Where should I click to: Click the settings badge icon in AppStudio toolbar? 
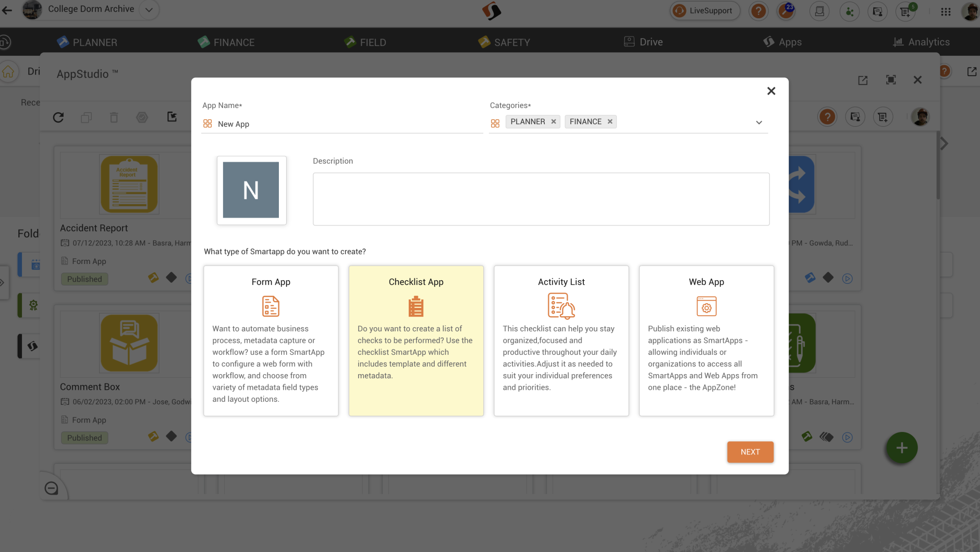[x=142, y=117]
